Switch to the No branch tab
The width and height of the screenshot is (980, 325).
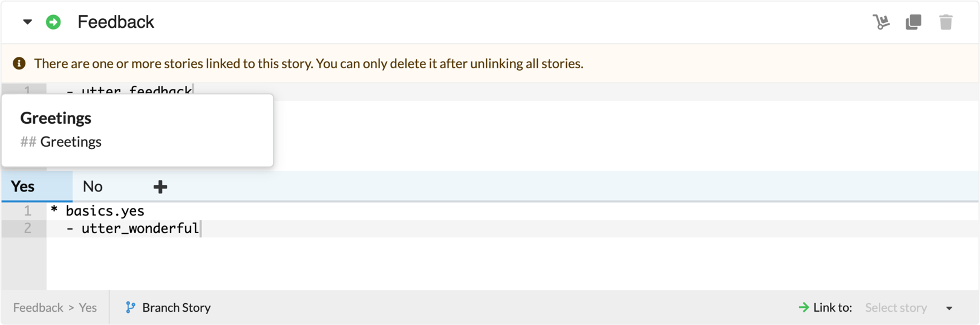(93, 186)
